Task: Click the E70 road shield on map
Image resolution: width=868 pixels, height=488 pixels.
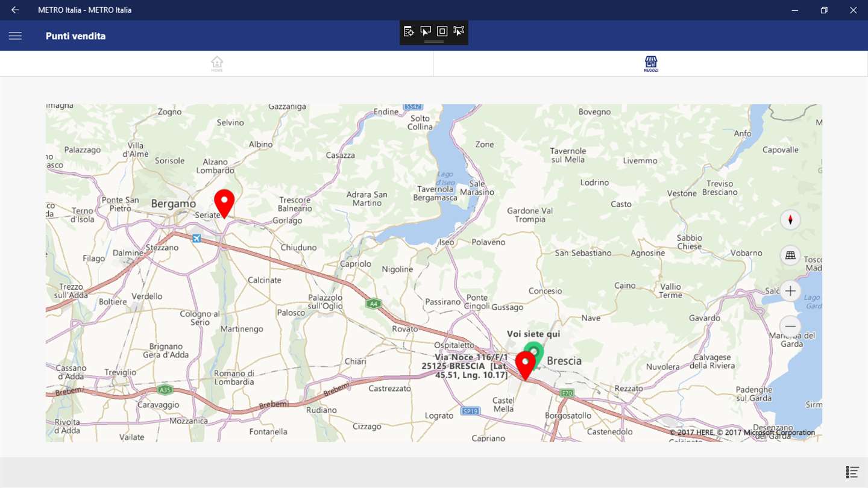Action: 567,393
